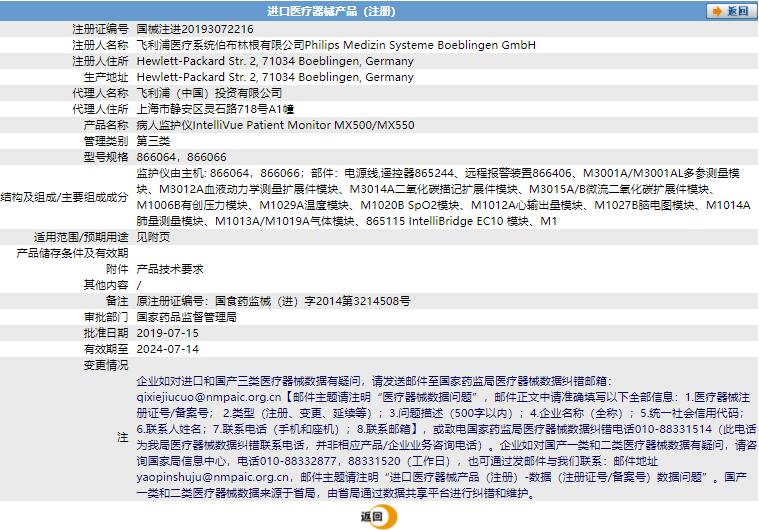The image size is (759, 530).
Task: Click the 注册证编号 label
Action: 100,29
